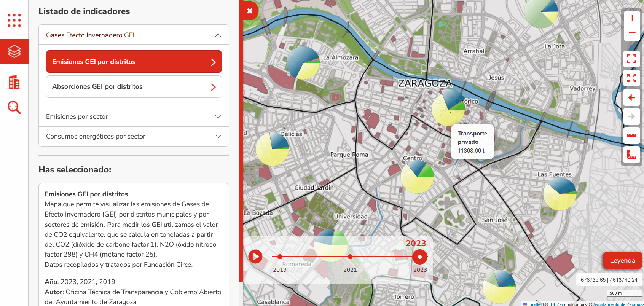The height and width of the screenshot is (306, 644).
Task: Select the 2019 timeline point
Action: click(280, 257)
